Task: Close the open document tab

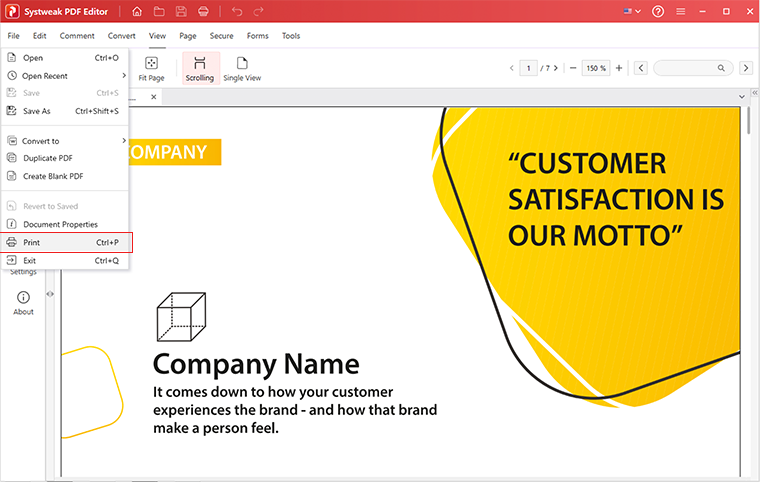Action: 154,97
